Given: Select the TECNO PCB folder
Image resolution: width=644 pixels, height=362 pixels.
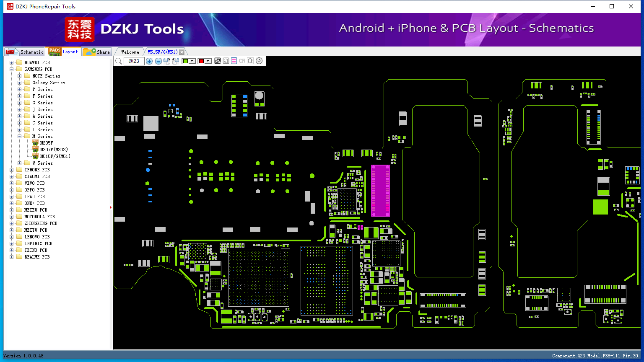Looking at the screenshot, I should [x=36, y=250].
